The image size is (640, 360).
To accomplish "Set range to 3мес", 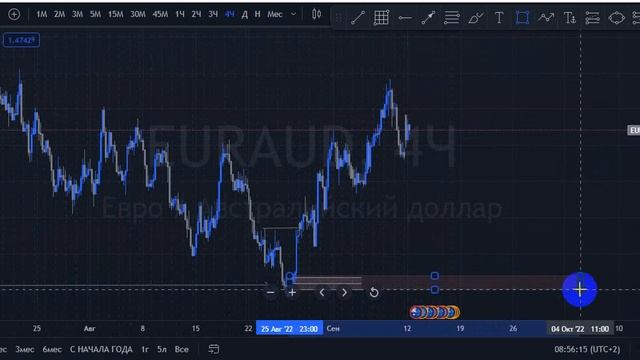I will (25, 349).
